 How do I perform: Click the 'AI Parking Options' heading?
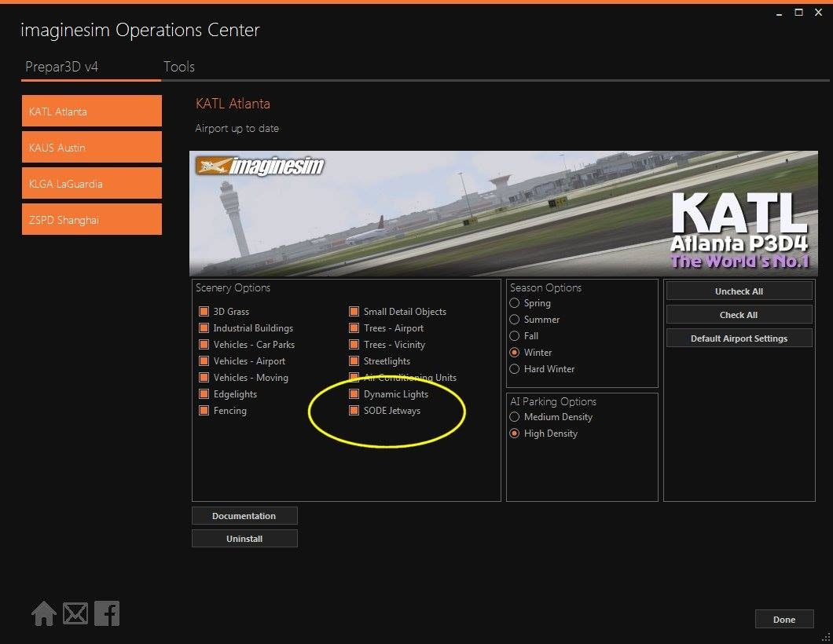click(x=553, y=401)
